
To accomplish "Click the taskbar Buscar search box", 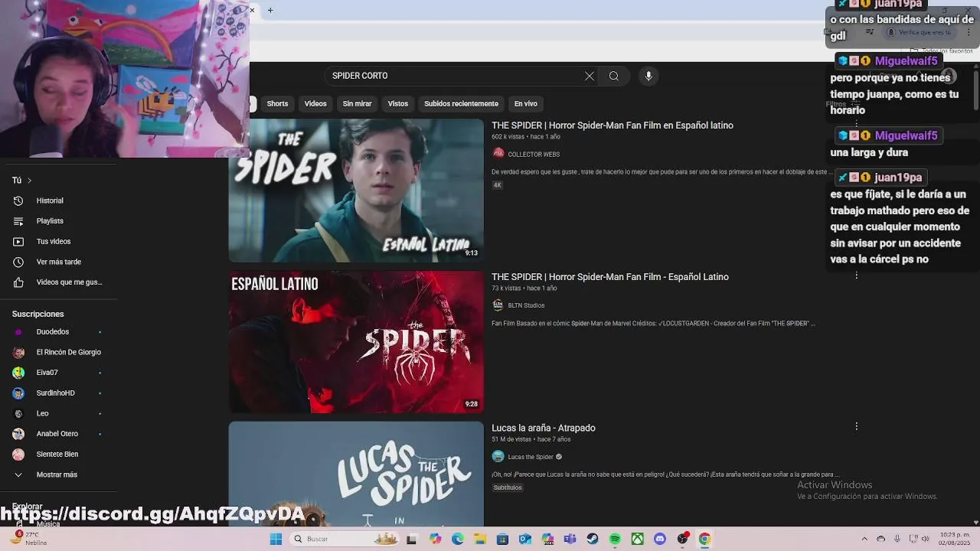I will [x=345, y=539].
